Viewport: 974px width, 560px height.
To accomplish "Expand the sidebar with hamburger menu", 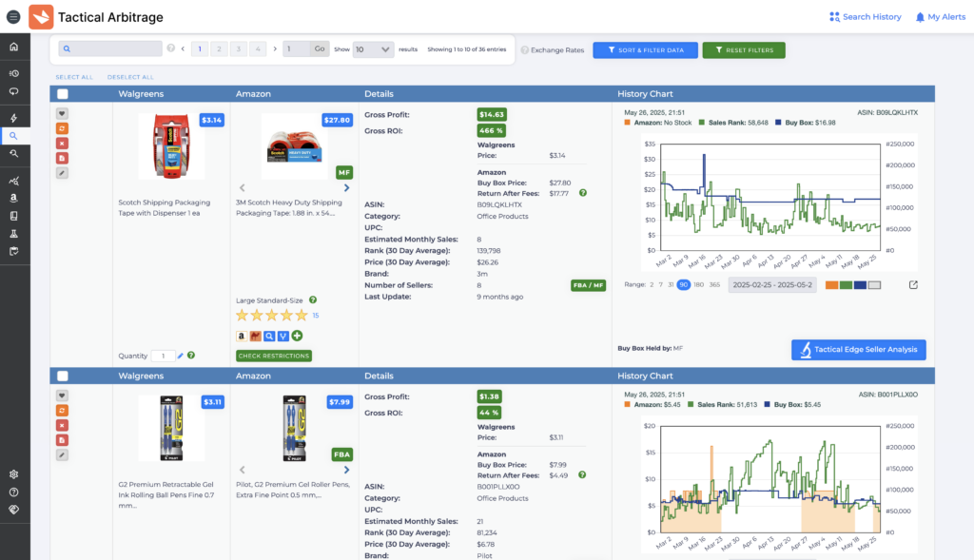I will 13,16.
